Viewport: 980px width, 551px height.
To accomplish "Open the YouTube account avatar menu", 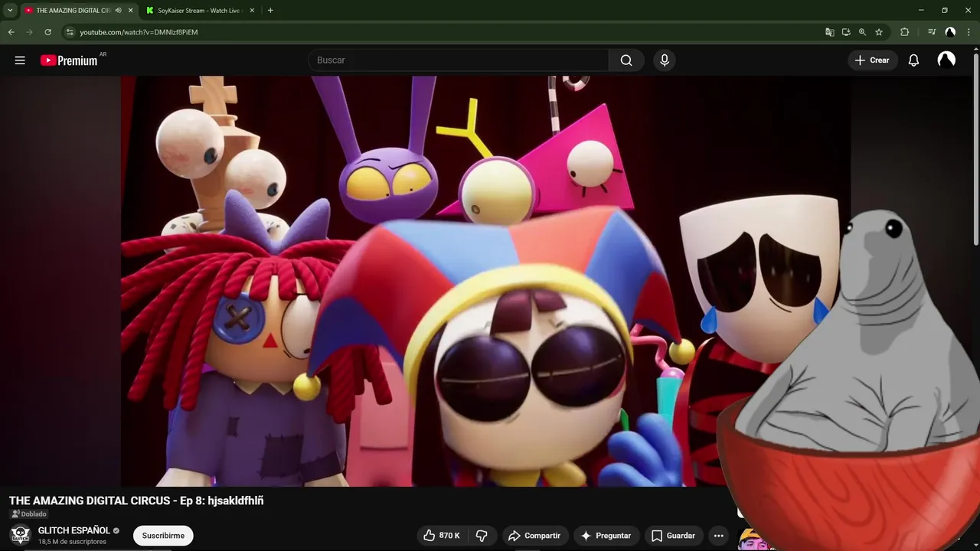I will (946, 60).
